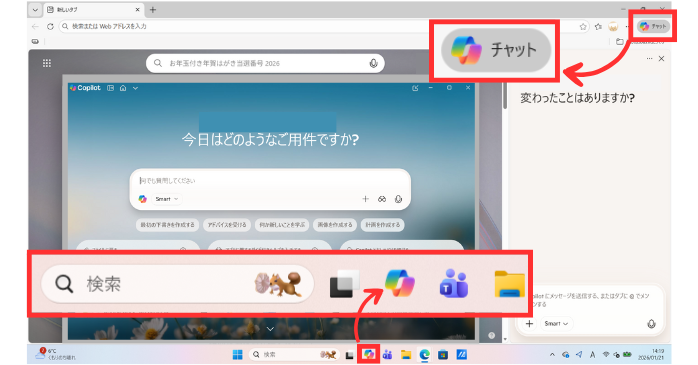Click the page vertical scrollbar
Screen dimensions: 698x365
click(505, 96)
